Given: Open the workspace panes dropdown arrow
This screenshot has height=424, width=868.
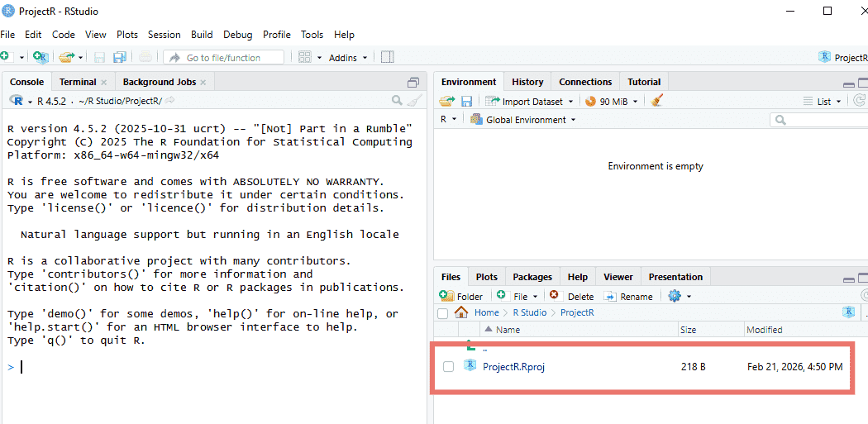Looking at the screenshot, I should (x=319, y=58).
